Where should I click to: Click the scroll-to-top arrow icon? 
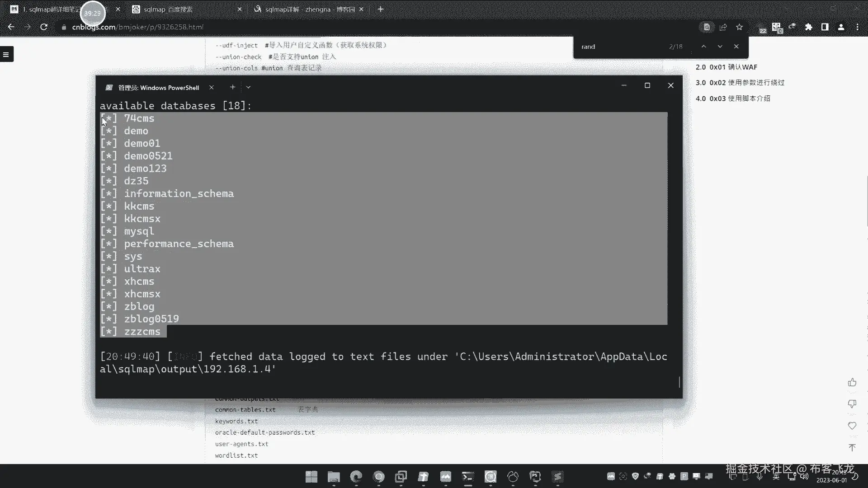click(x=852, y=447)
